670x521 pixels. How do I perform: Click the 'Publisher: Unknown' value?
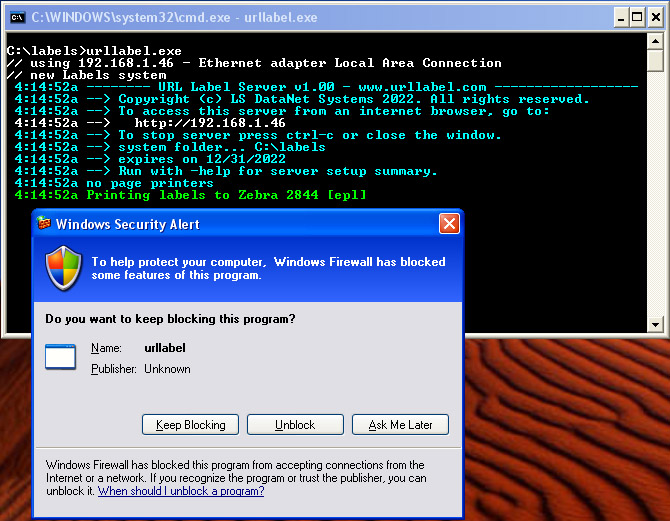[x=167, y=369]
